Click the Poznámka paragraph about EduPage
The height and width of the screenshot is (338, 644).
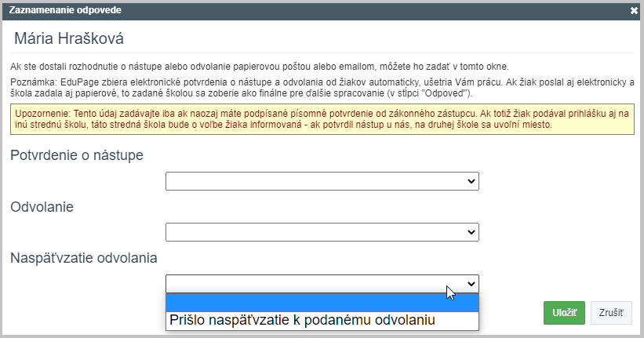pyautogui.click(x=322, y=88)
